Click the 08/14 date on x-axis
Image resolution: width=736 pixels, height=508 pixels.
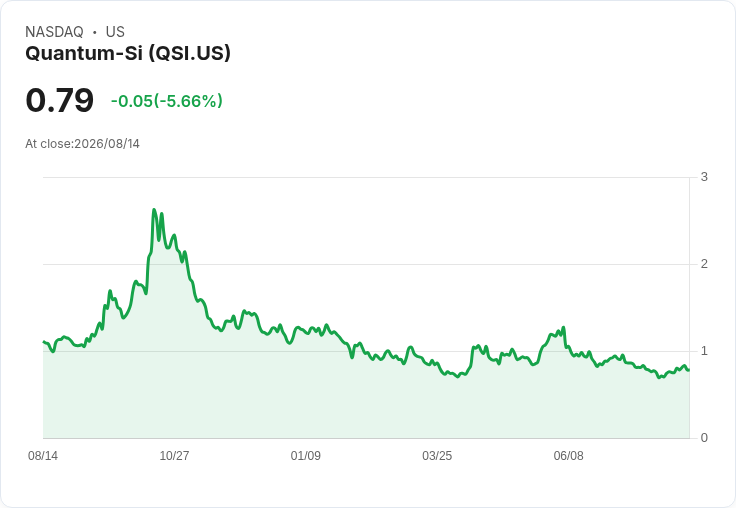[x=43, y=455]
